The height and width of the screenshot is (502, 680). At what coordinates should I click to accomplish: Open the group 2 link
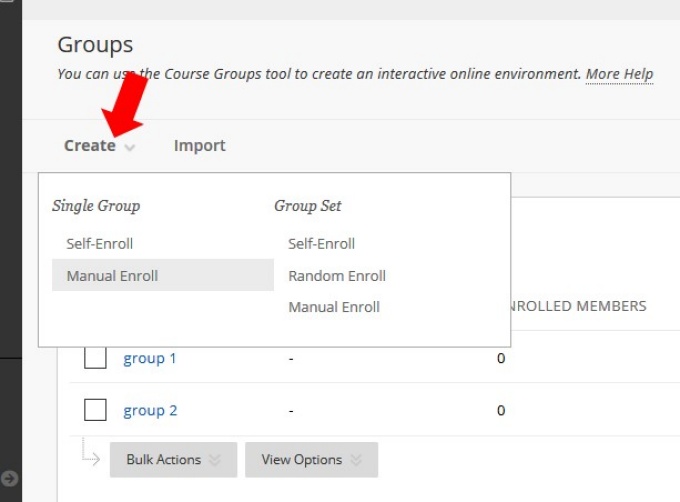[x=150, y=410]
